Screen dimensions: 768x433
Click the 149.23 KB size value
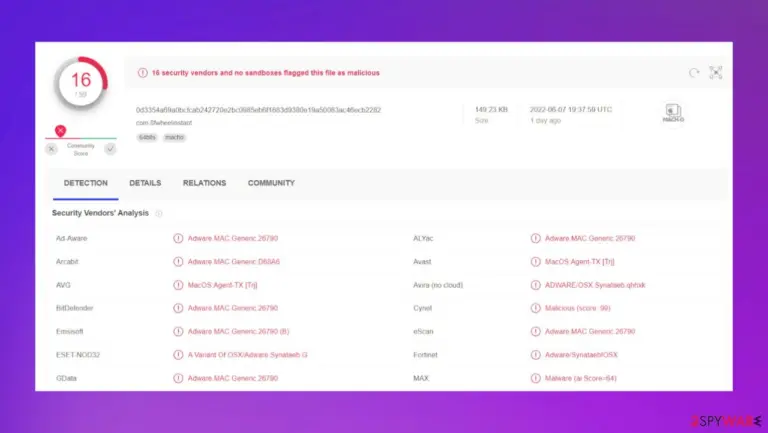[x=491, y=109]
